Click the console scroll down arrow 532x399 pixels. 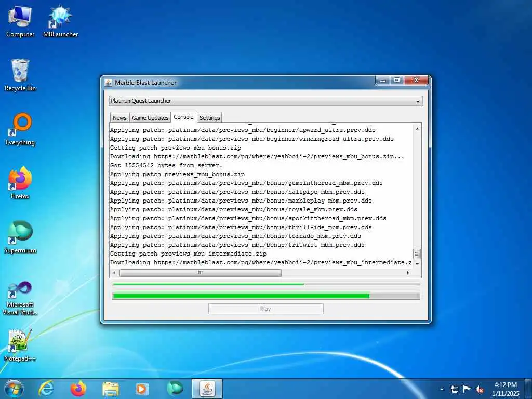[x=417, y=263]
